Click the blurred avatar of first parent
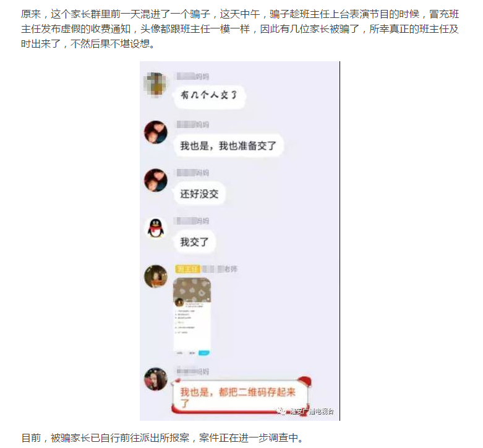The image size is (483, 448). (x=155, y=84)
